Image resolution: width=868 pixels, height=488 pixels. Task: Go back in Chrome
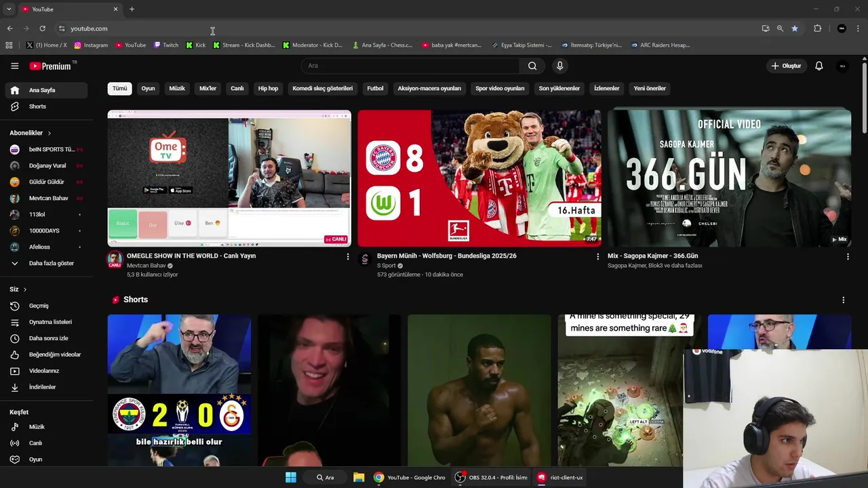9,28
